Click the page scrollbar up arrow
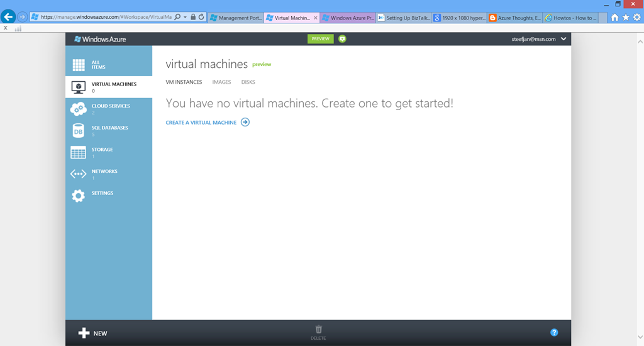 click(640, 42)
